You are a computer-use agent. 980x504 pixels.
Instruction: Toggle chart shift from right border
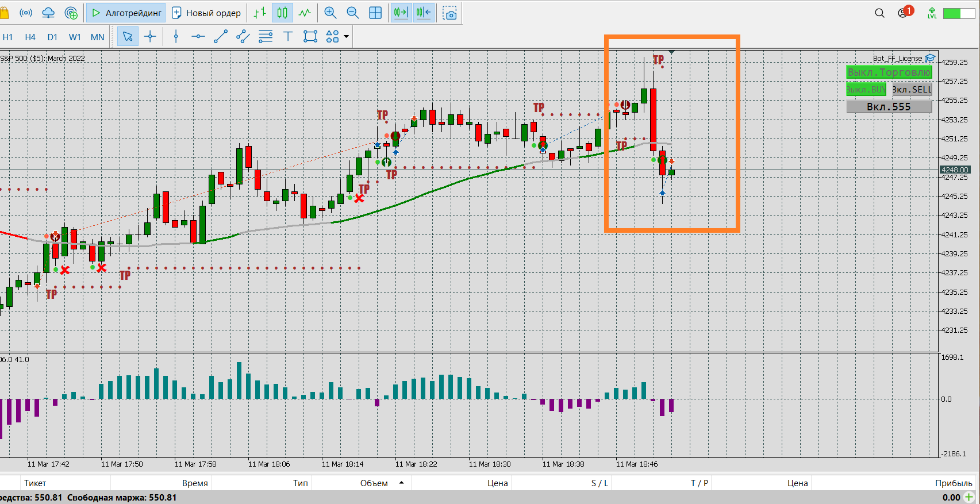424,13
